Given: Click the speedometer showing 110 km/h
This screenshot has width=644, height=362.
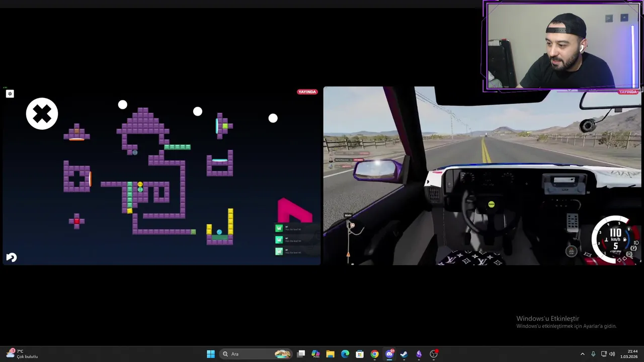Looking at the screenshot, I should click(x=615, y=239).
